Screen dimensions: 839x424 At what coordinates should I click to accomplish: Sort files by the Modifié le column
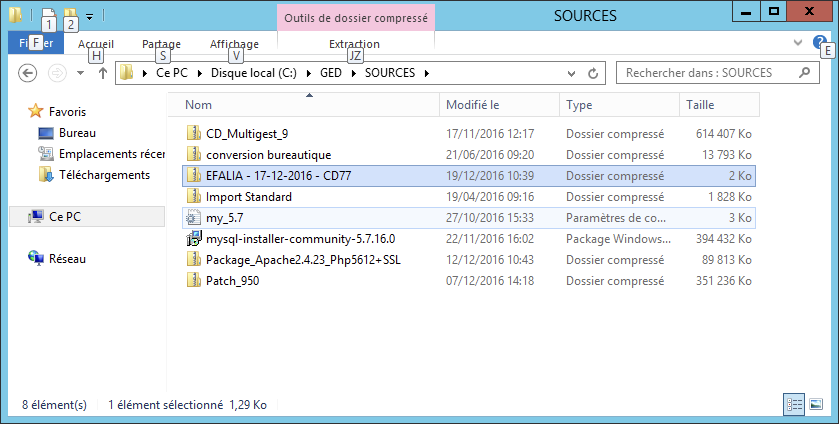pos(472,105)
